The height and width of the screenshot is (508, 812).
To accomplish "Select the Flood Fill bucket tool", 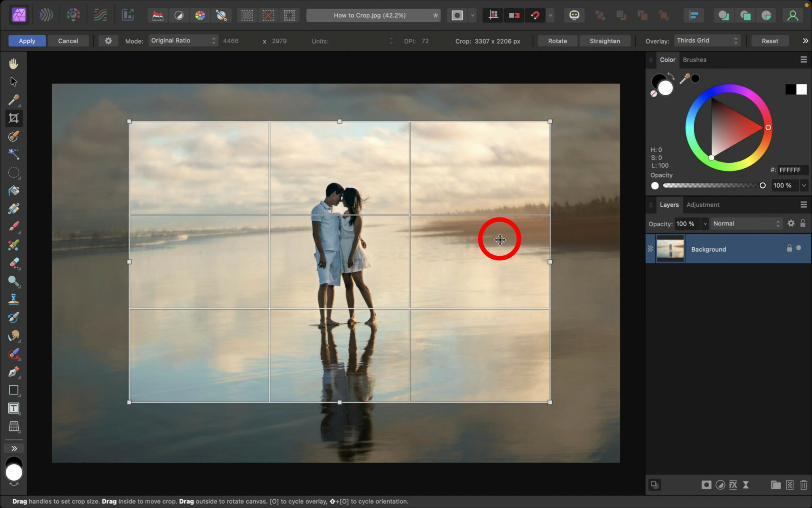I will pos(13,190).
